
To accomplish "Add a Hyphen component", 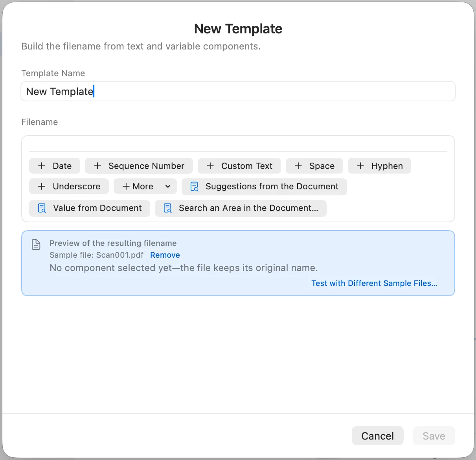I will click(x=379, y=166).
